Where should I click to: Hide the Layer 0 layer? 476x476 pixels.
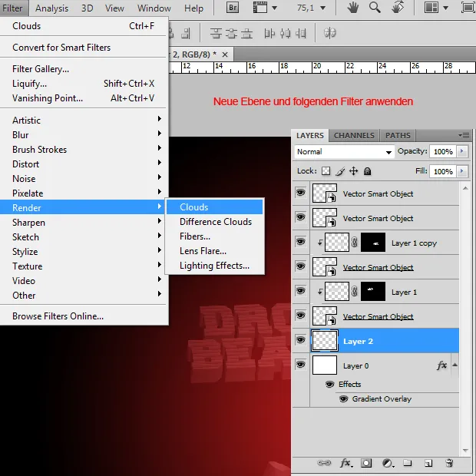[x=300, y=365]
